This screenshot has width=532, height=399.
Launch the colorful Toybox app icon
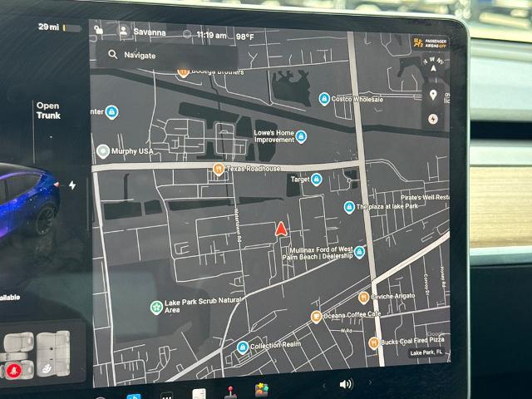pos(262,390)
